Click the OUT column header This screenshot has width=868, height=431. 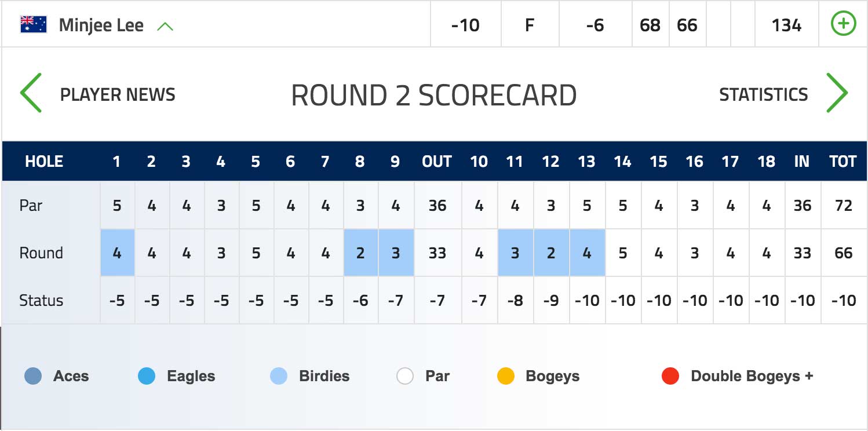pyautogui.click(x=437, y=162)
